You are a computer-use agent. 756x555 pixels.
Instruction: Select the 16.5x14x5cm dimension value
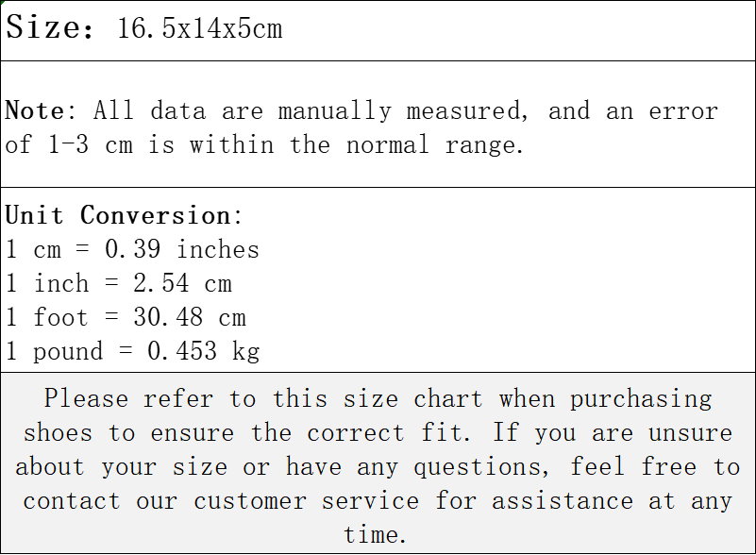click(x=199, y=28)
